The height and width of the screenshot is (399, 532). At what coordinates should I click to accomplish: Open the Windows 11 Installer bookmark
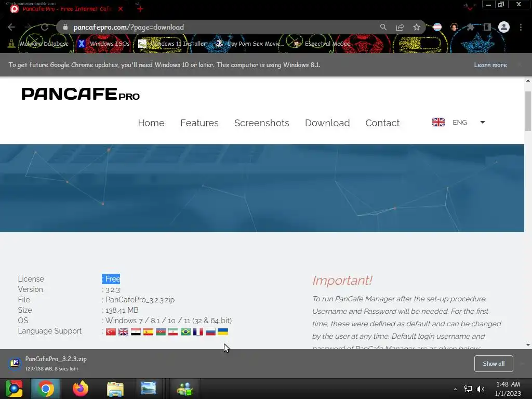click(172, 44)
